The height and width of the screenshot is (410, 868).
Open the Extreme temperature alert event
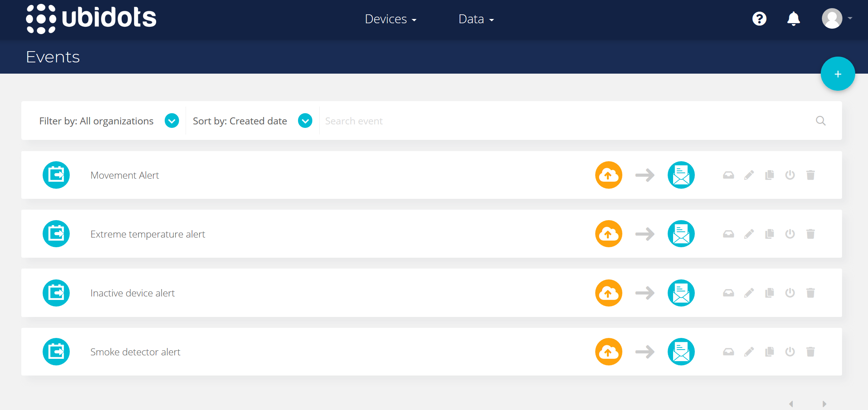tap(148, 234)
